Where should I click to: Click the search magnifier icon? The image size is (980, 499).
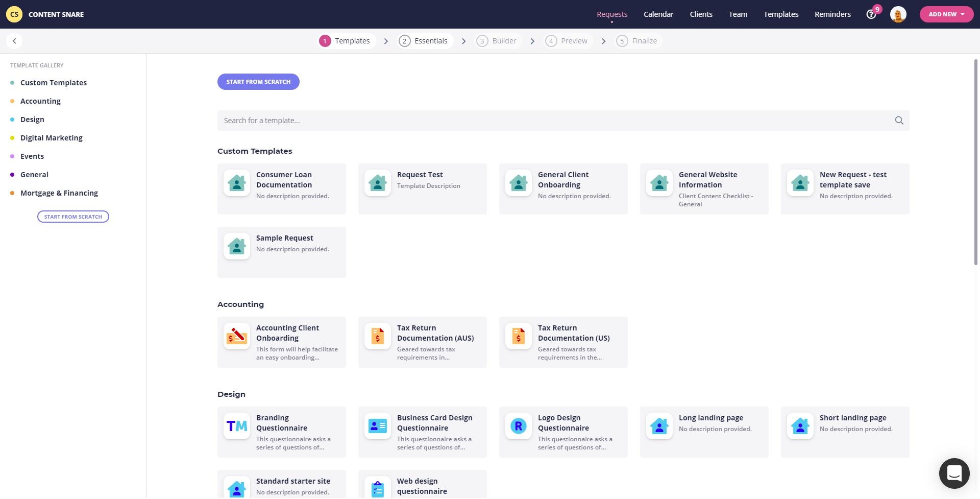(x=899, y=121)
